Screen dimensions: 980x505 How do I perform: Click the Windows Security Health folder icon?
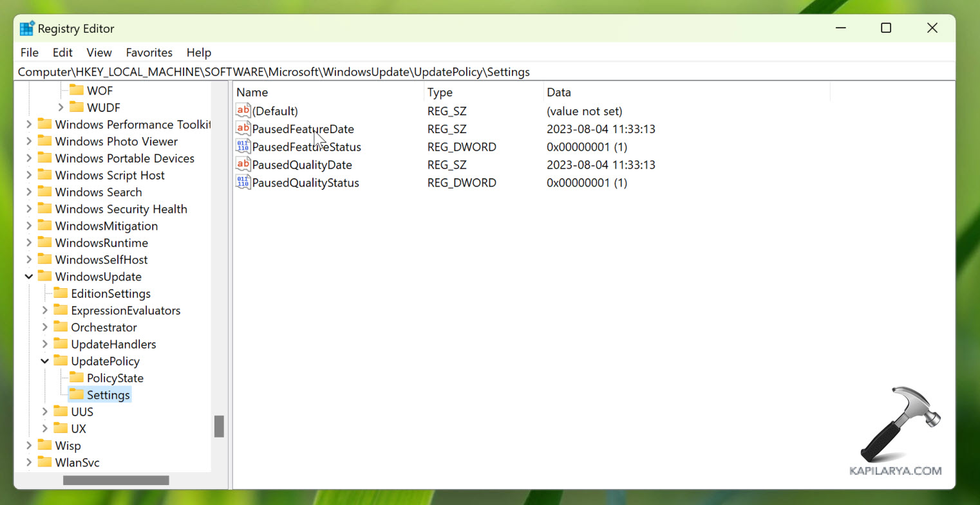45,208
